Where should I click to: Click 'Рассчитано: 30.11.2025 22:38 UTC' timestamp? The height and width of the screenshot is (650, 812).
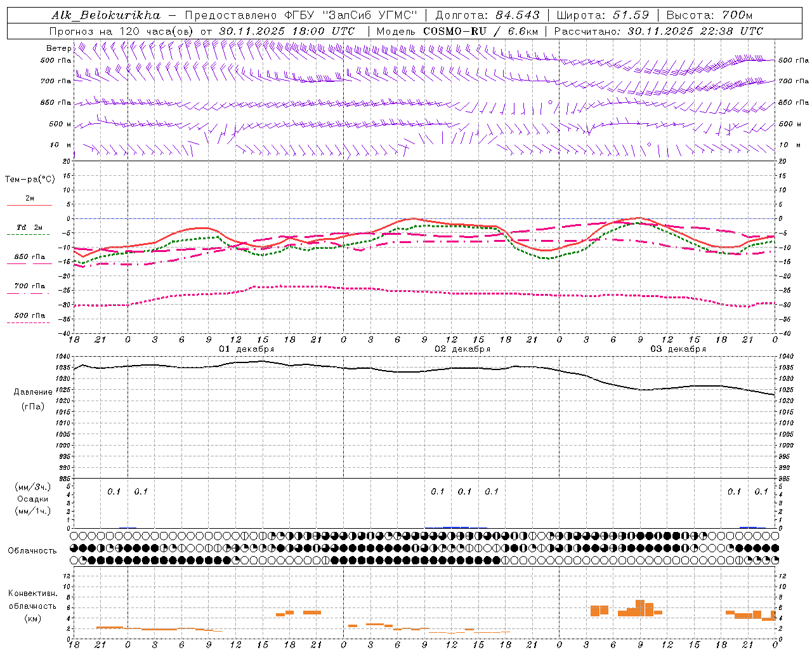(x=658, y=31)
